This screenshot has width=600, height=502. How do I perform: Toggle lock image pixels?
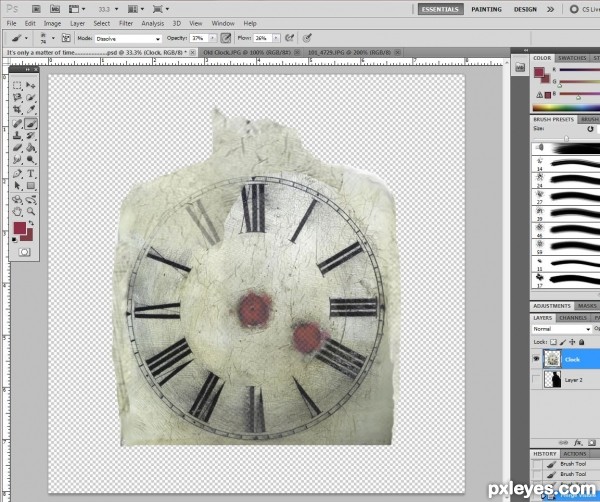click(563, 342)
